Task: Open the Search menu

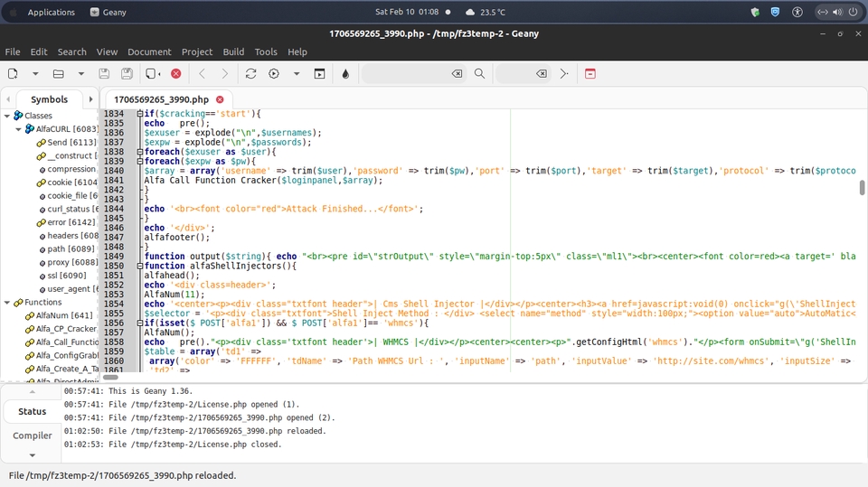Action: click(x=72, y=52)
